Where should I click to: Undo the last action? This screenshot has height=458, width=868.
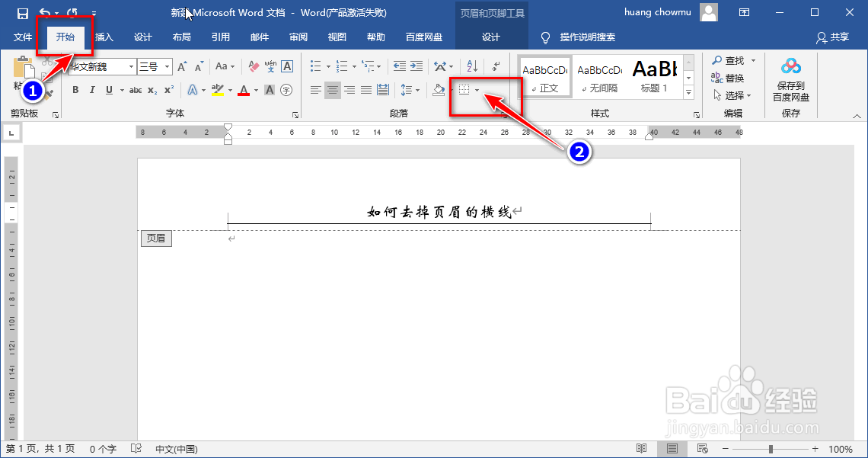[x=46, y=13]
